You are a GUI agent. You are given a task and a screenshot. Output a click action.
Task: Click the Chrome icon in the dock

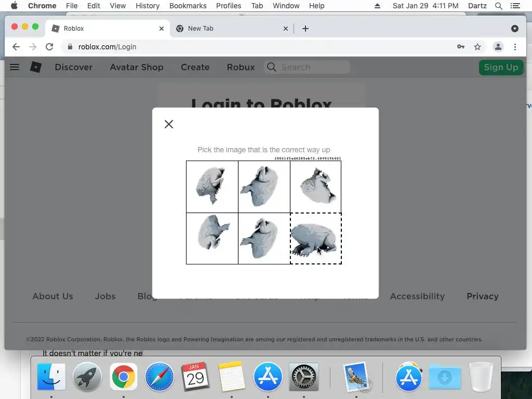(124, 377)
